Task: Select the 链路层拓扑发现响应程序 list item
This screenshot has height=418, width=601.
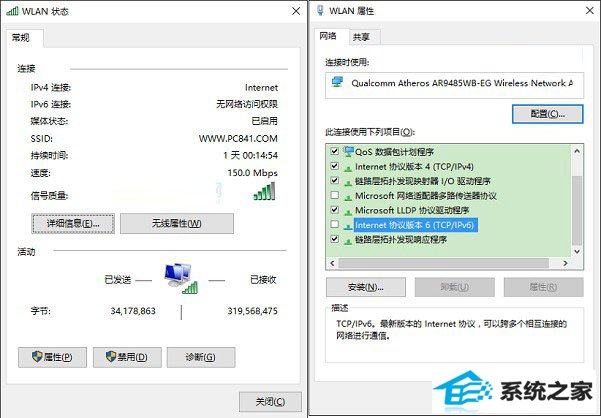Action: tap(400, 240)
